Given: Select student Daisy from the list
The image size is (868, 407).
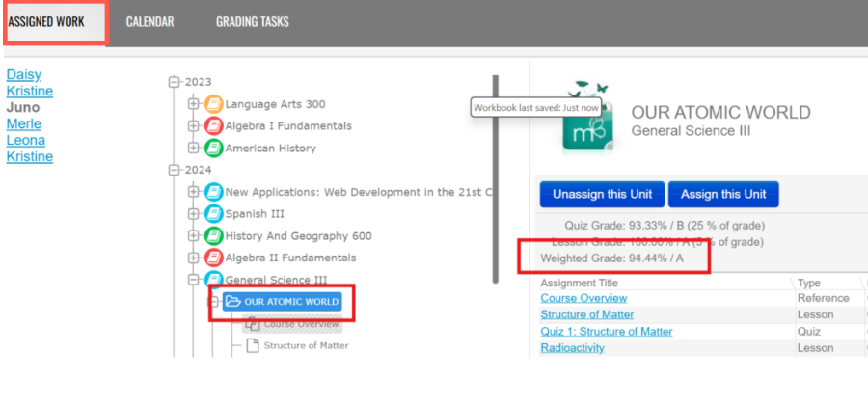Looking at the screenshot, I should (x=24, y=74).
